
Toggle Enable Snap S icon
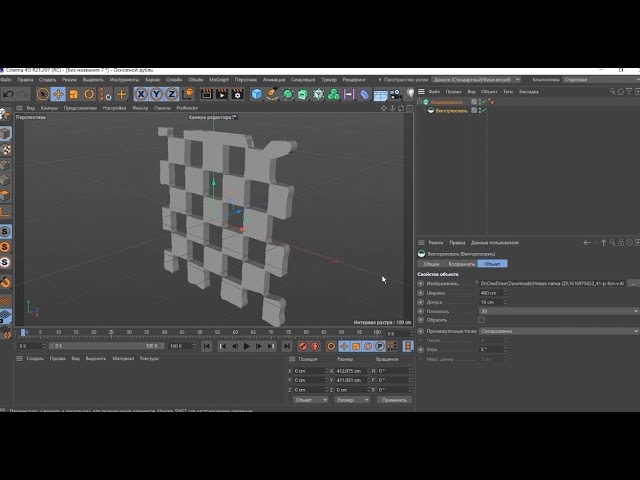(x=5, y=231)
